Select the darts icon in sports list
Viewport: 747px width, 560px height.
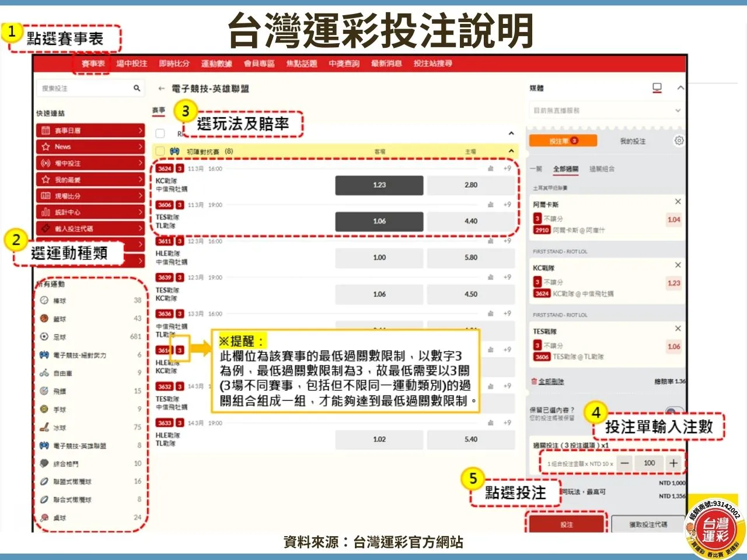[x=44, y=391]
